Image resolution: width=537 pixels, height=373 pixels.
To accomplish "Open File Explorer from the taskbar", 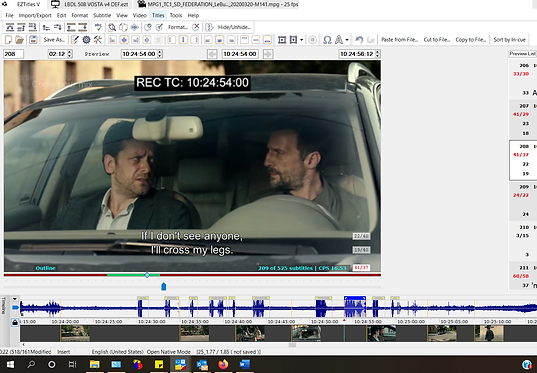I will click(x=95, y=364).
